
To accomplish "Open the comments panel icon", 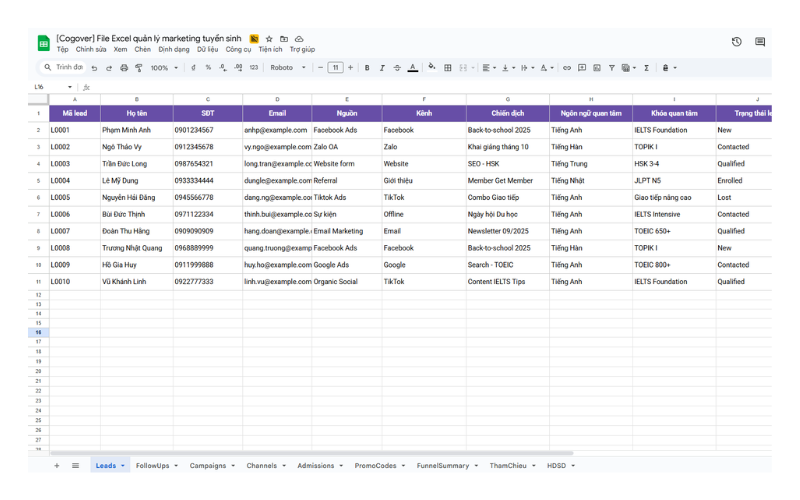I will (760, 42).
